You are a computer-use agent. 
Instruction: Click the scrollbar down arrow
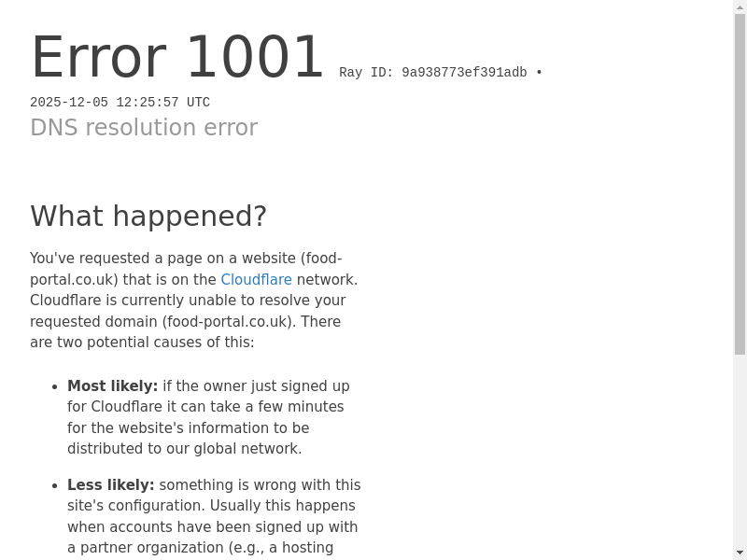point(740,553)
